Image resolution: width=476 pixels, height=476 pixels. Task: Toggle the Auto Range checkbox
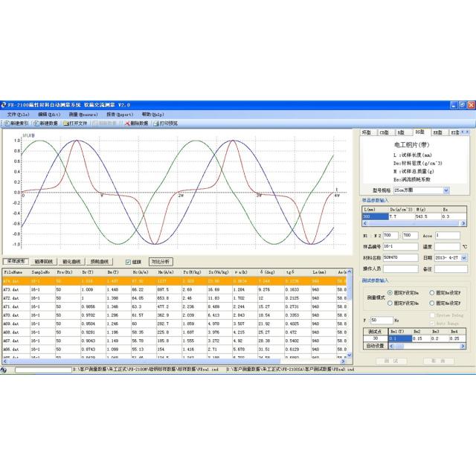[x=432, y=324]
